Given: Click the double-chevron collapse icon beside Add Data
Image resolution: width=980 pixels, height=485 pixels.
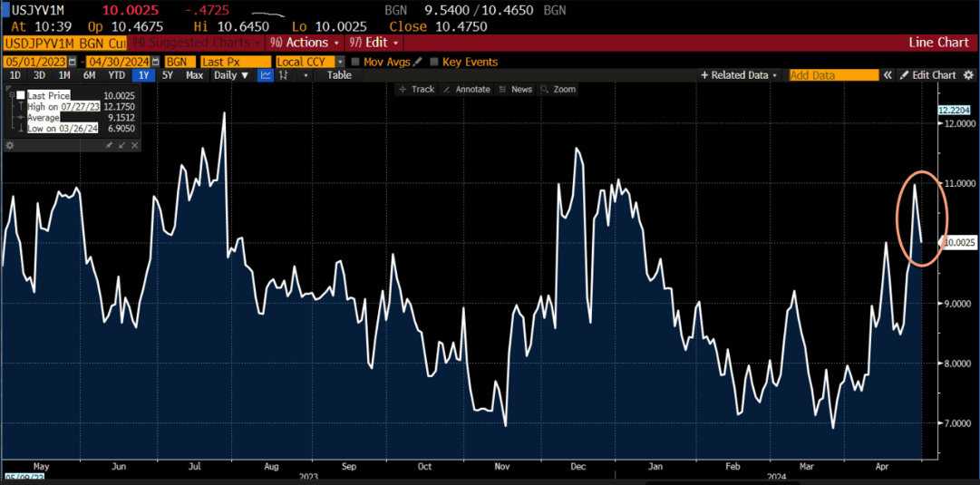Looking at the screenshot, I should pyautogui.click(x=888, y=75).
